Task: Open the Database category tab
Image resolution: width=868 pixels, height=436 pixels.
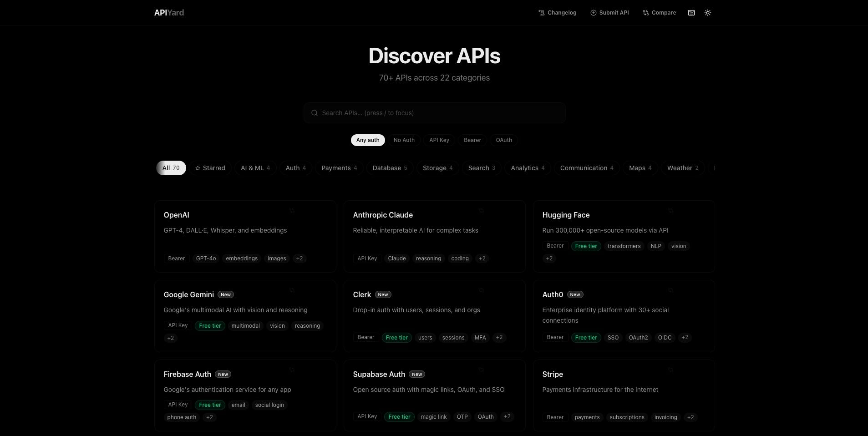Action: (x=390, y=168)
